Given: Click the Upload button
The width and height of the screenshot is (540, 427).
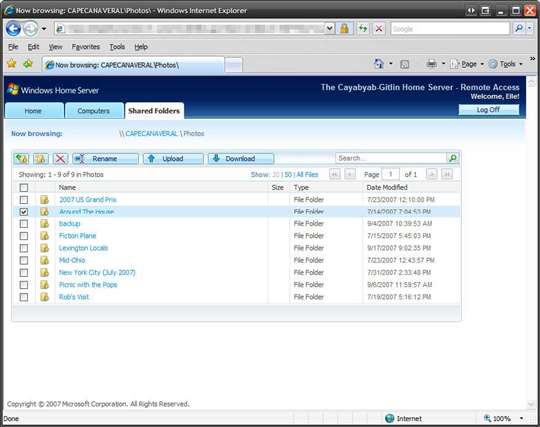Looking at the screenshot, I should (173, 159).
